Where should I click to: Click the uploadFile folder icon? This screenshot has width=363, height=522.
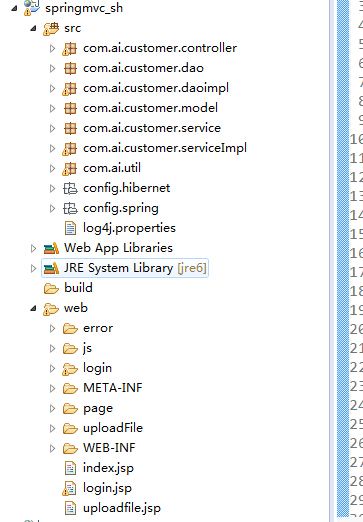click(70, 428)
